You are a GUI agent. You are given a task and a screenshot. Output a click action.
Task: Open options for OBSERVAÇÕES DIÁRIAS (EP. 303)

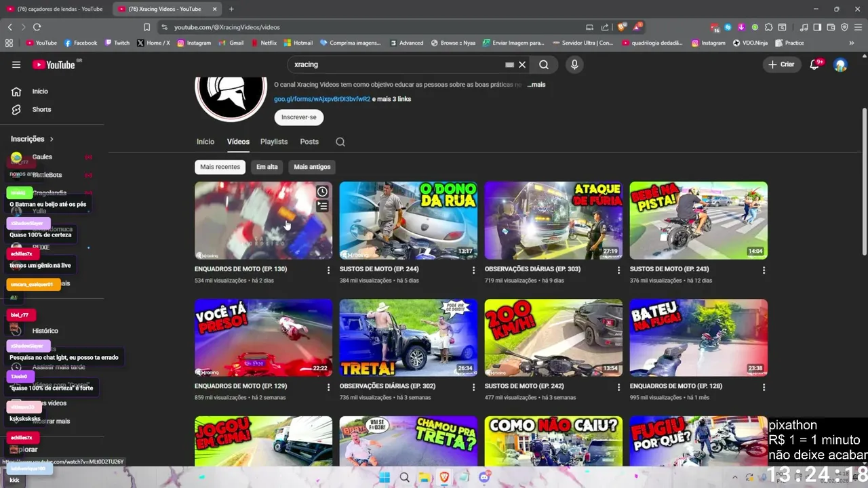pyautogui.click(x=618, y=270)
